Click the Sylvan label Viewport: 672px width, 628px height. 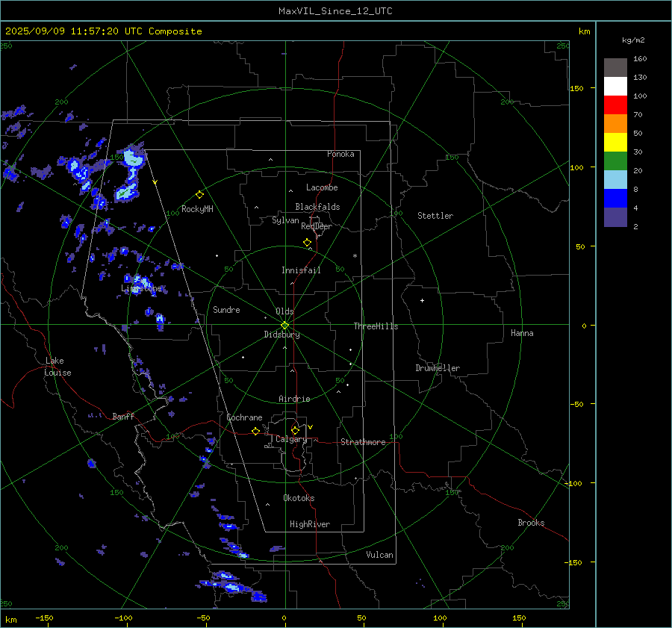coord(285,220)
